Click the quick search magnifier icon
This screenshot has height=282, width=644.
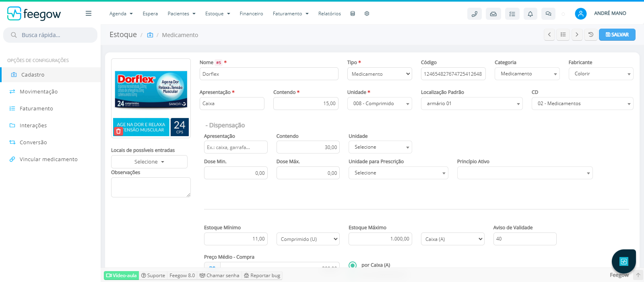click(14, 35)
